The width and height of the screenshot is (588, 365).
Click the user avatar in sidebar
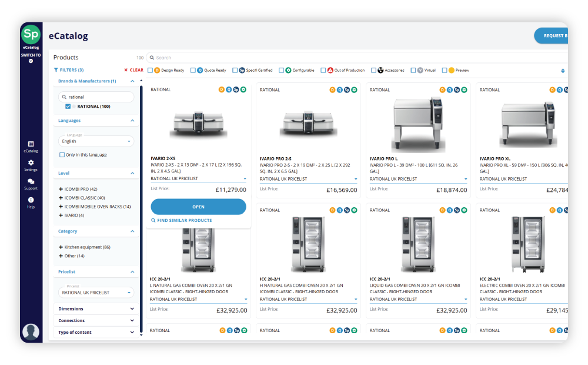pyautogui.click(x=31, y=331)
